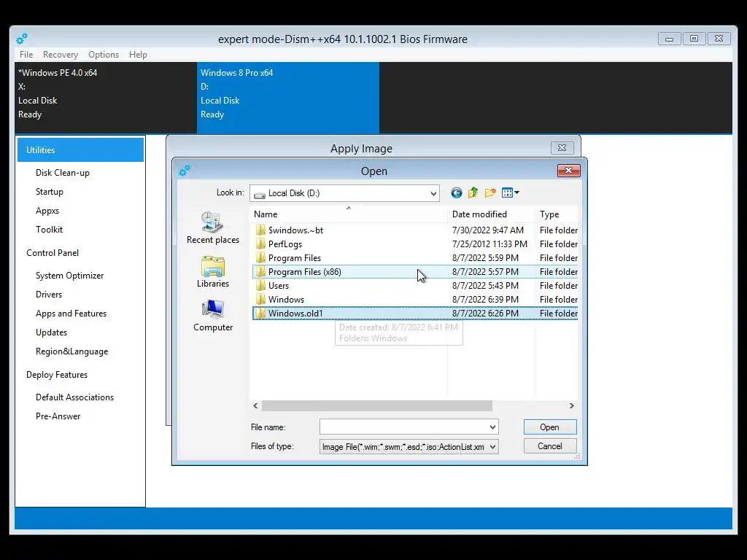Screen dimensions: 747x560
Task: Create a new folder with toolbar icon
Action: pos(490,192)
